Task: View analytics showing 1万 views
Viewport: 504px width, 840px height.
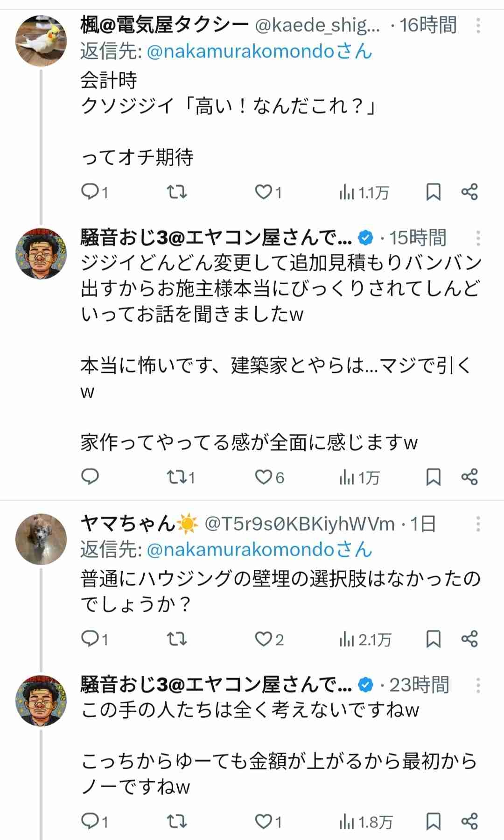Action: pyautogui.click(x=359, y=477)
